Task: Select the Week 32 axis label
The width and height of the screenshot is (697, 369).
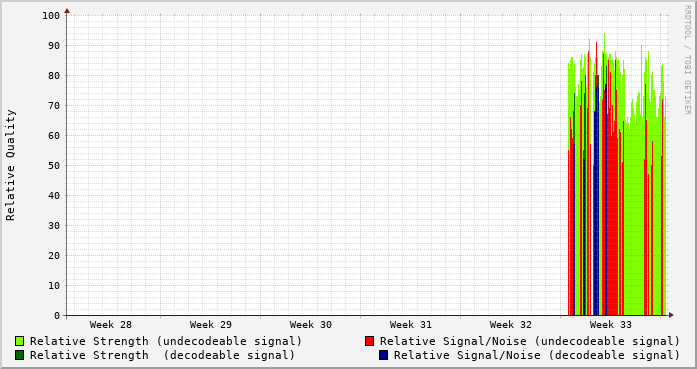Action: [511, 325]
